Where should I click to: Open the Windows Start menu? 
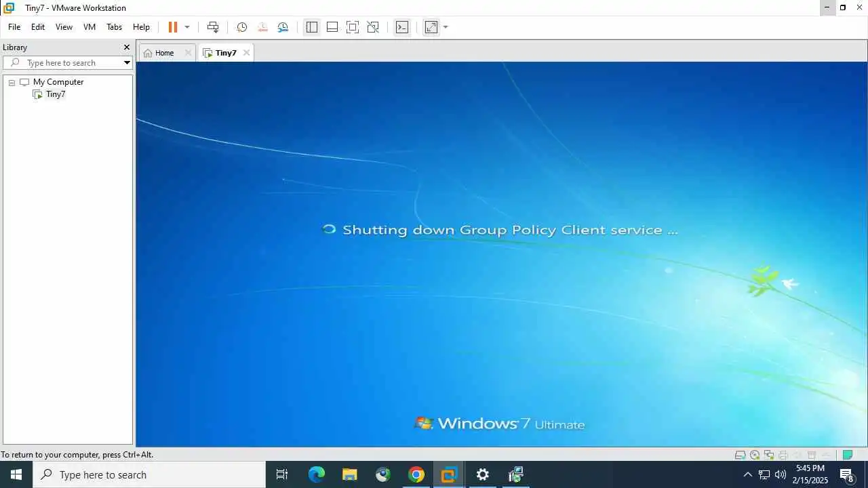(16, 474)
